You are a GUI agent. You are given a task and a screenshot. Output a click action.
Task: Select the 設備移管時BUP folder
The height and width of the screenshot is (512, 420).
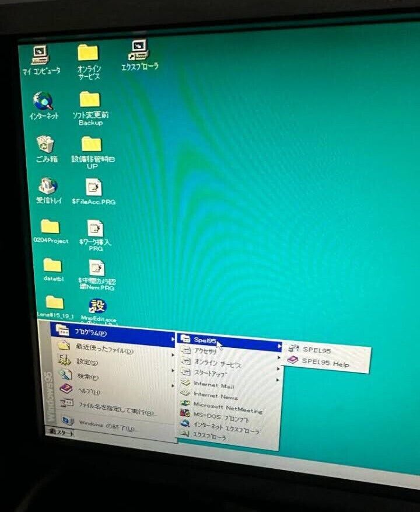(92, 144)
